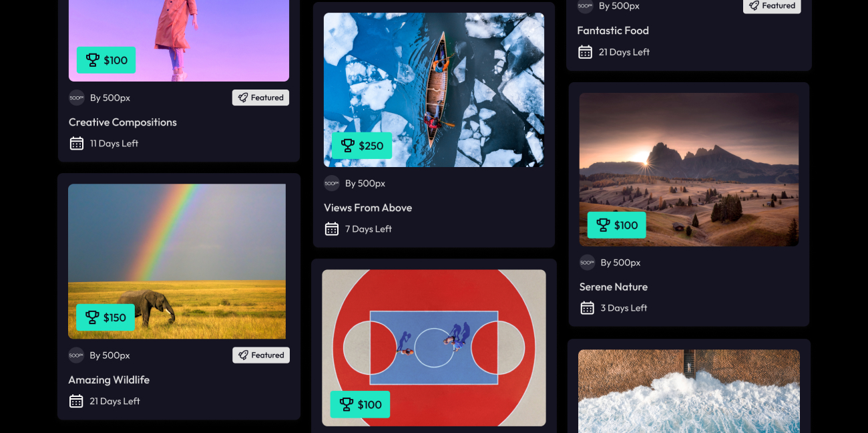Open the Serene Nature quest title
868x433 pixels.
pos(614,287)
